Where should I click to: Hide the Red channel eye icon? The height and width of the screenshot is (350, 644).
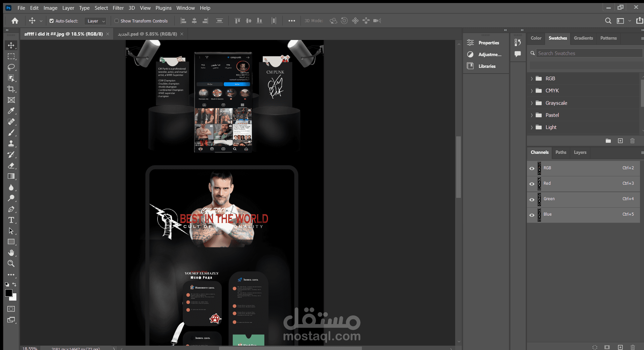point(532,184)
